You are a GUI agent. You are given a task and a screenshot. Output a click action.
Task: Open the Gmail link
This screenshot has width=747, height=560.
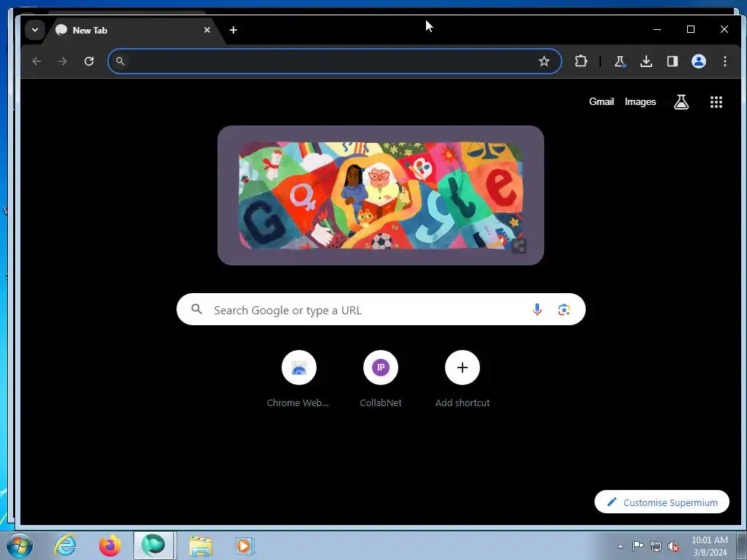point(601,102)
